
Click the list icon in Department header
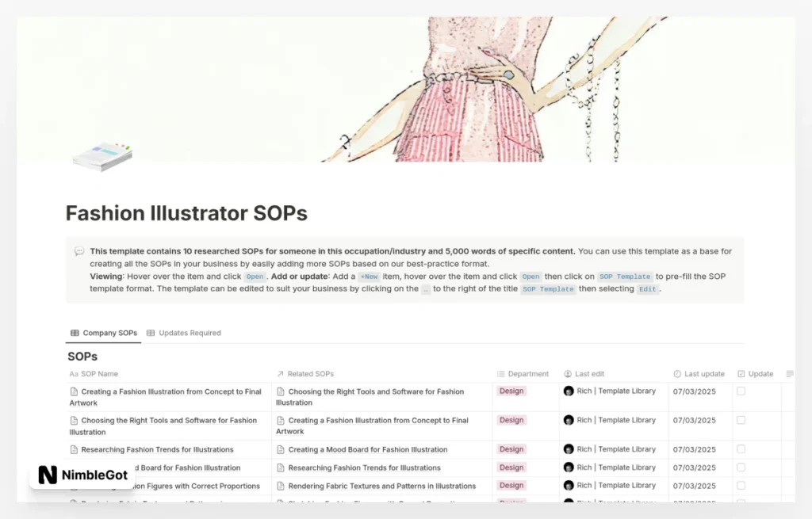(x=501, y=373)
